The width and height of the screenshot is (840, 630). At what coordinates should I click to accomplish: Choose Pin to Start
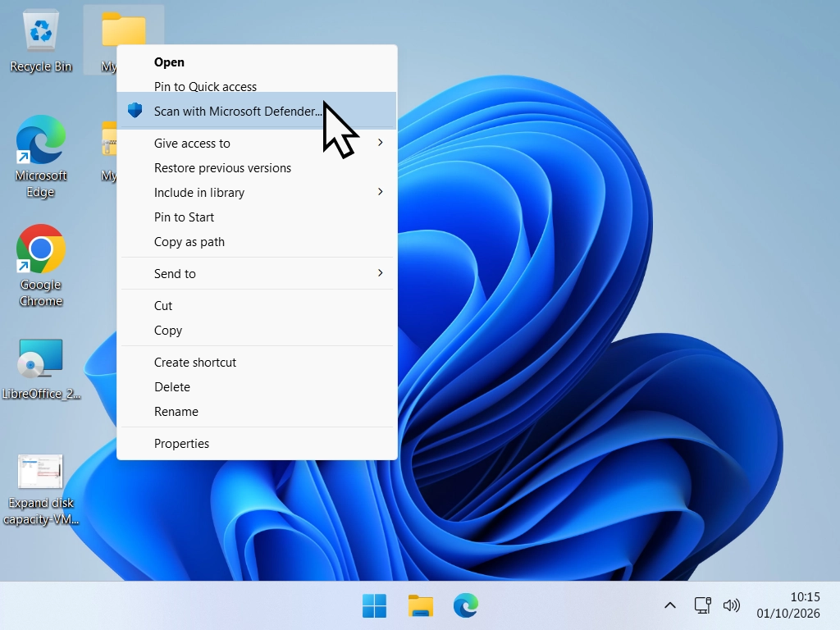tap(257, 217)
